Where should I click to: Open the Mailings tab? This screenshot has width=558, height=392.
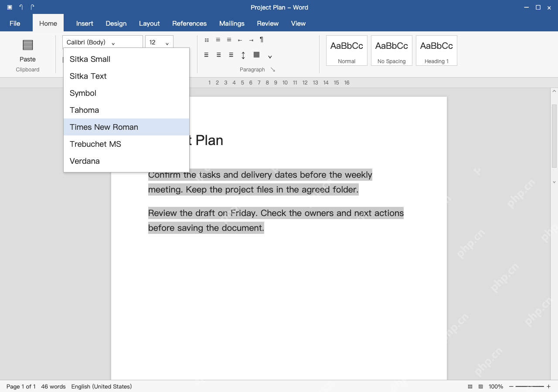coord(232,24)
